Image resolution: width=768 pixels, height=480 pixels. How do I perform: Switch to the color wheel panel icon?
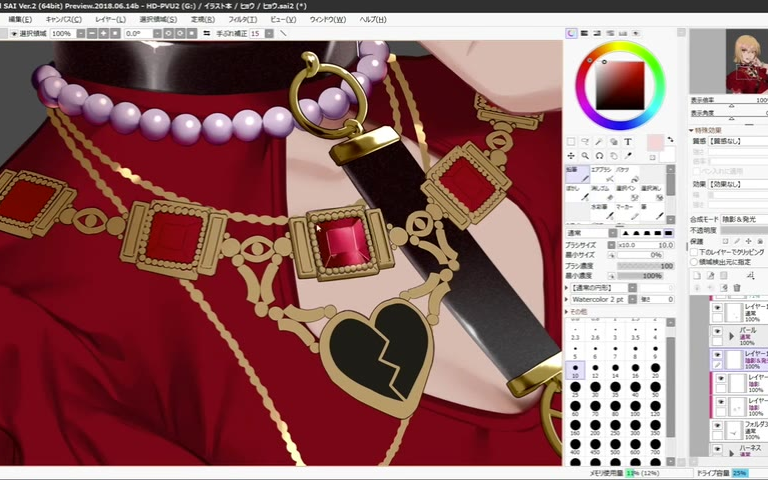pos(572,33)
